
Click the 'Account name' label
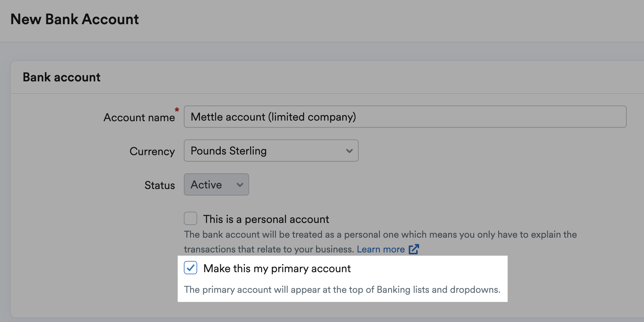pyautogui.click(x=139, y=117)
